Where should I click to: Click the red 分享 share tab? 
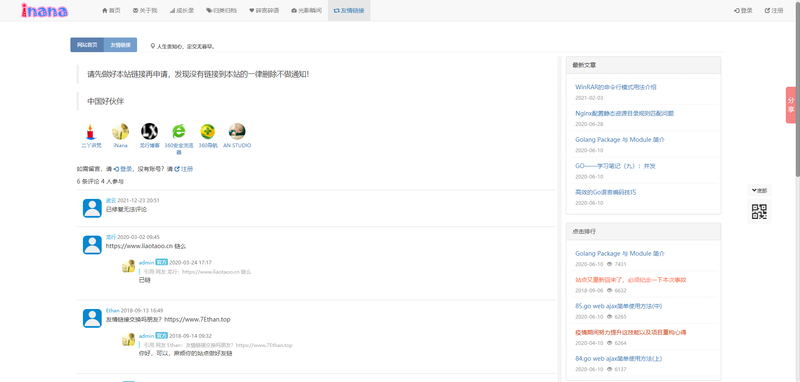point(791,105)
